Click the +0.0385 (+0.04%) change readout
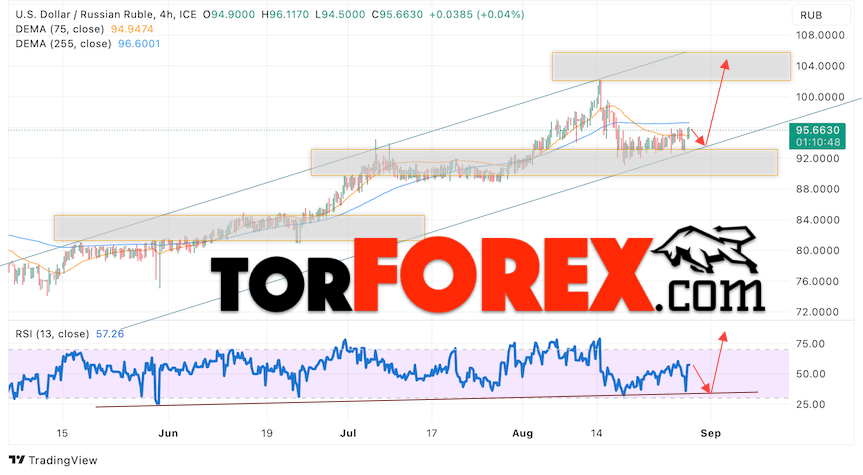The width and height of the screenshot is (863, 475). click(477, 15)
